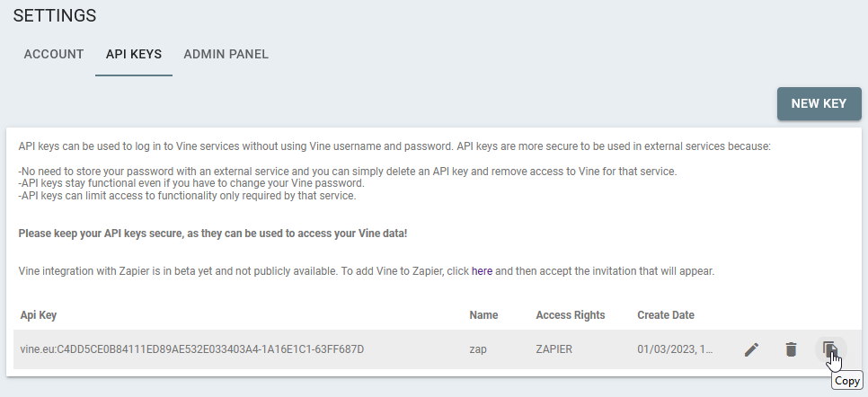Delete the zap API key using the trash icon

tap(791, 349)
